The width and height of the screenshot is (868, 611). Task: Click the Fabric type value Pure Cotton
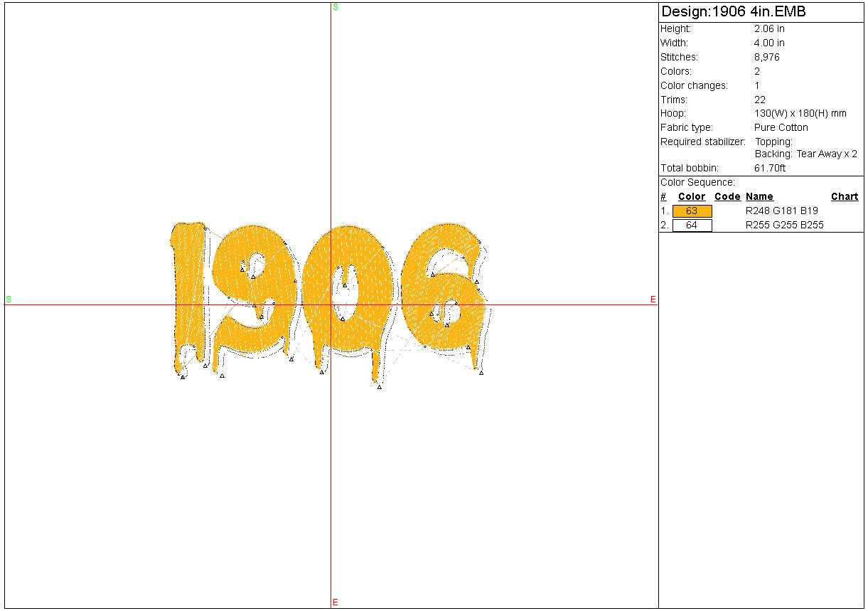[x=781, y=128]
